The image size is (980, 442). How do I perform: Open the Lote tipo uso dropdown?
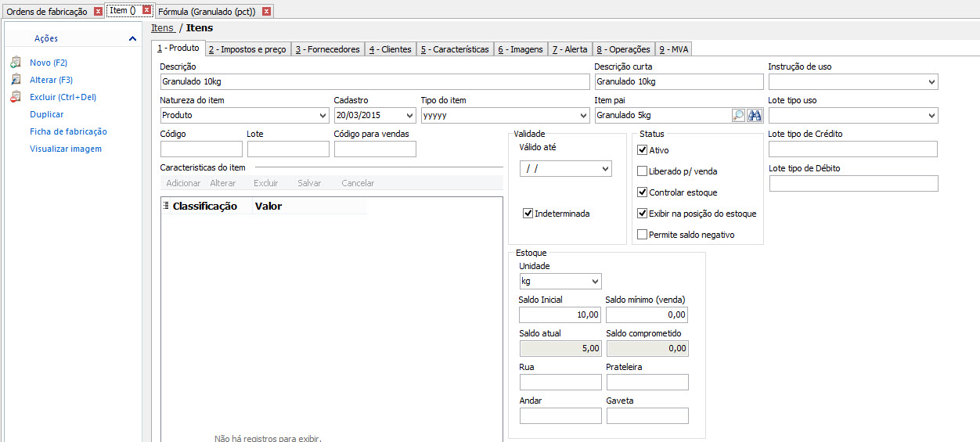[x=931, y=116]
